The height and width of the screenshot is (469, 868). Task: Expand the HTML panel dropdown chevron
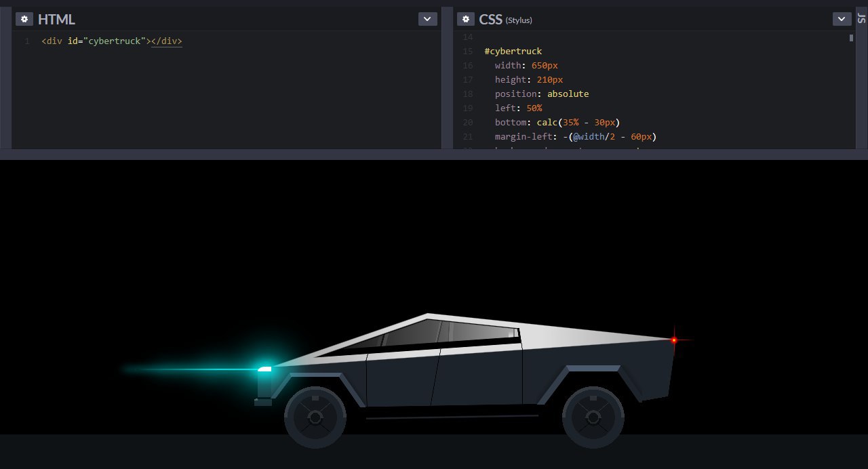point(428,19)
